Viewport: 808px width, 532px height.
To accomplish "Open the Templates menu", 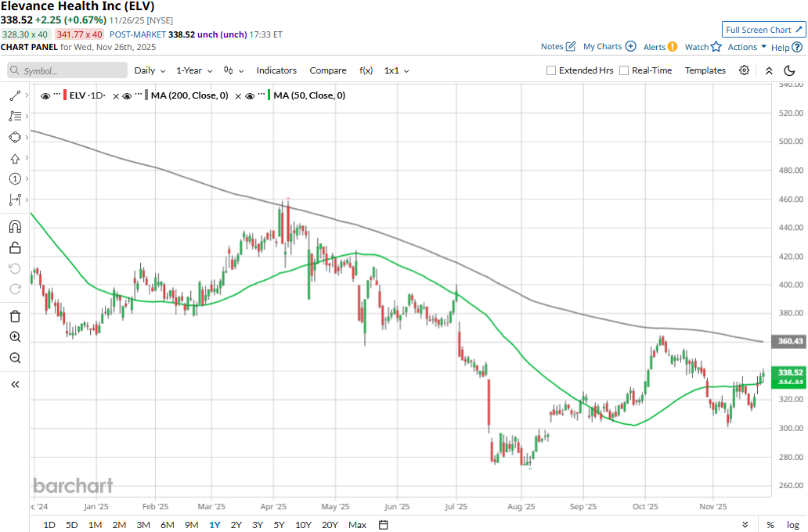I will 705,70.
